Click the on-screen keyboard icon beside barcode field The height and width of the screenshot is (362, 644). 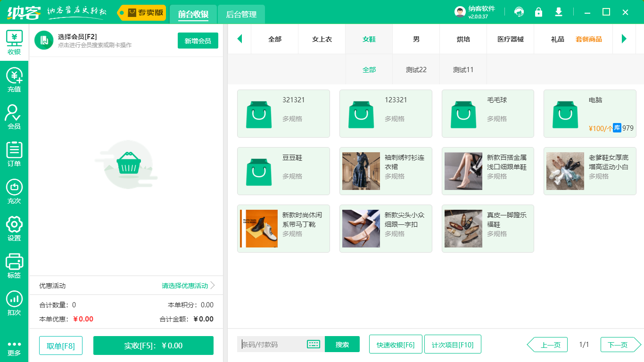tap(313, 344)
